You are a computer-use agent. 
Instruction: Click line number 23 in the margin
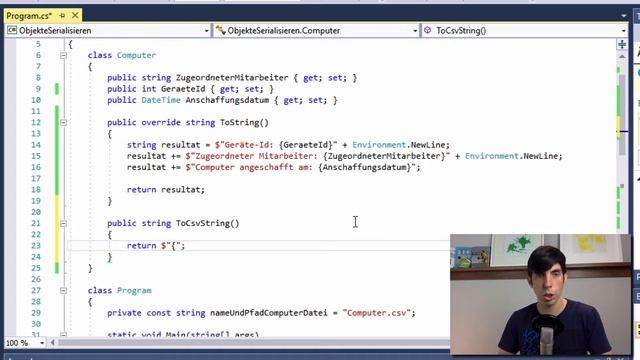pyautogui.click(x=36, y=246)
